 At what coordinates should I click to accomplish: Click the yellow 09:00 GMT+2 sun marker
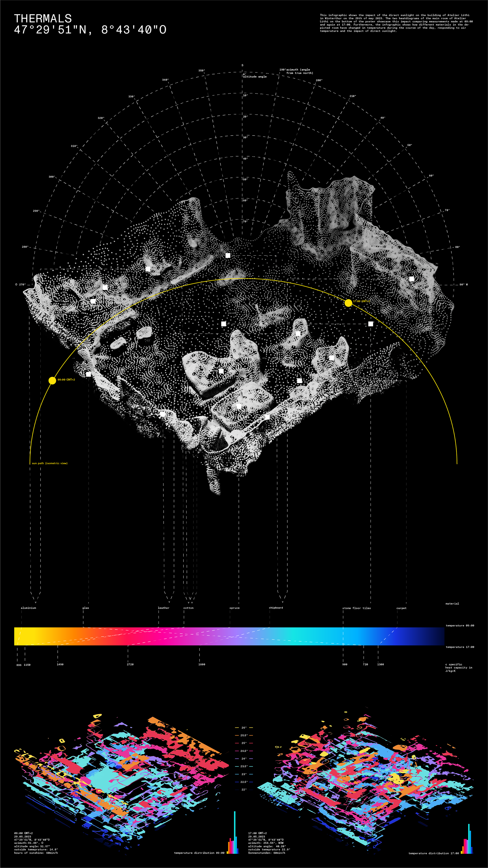52,380
